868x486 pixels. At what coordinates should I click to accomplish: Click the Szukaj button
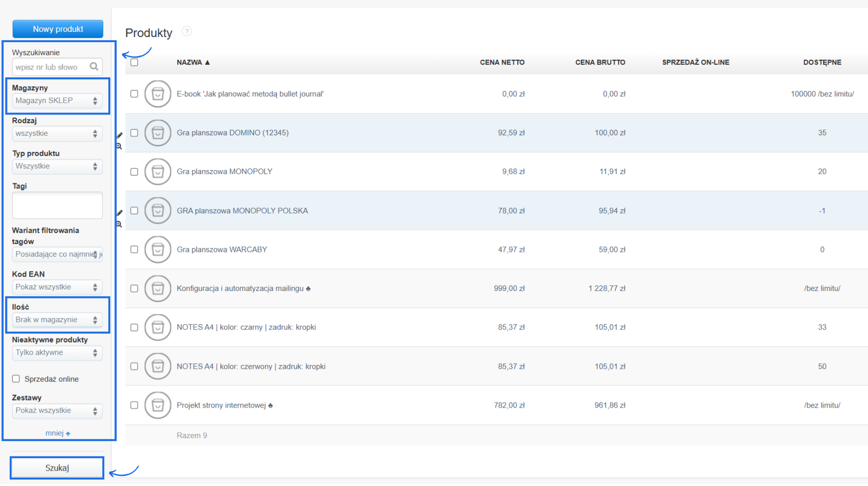[57, 468]
